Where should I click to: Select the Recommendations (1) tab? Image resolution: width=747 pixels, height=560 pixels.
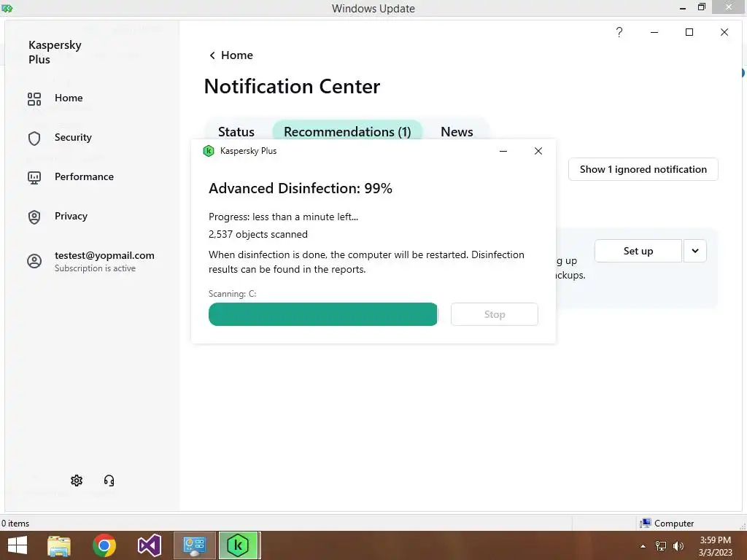[347, 131]
